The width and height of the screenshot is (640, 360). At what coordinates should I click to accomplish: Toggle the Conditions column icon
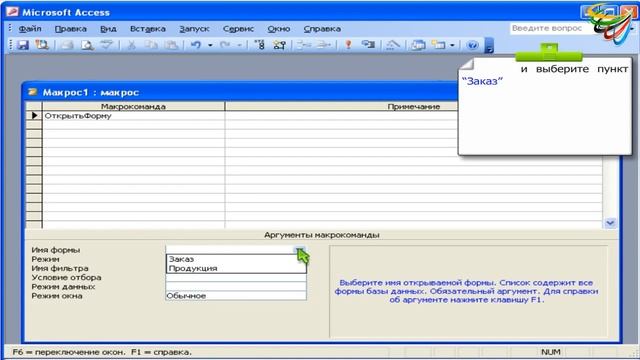point(280,45)
